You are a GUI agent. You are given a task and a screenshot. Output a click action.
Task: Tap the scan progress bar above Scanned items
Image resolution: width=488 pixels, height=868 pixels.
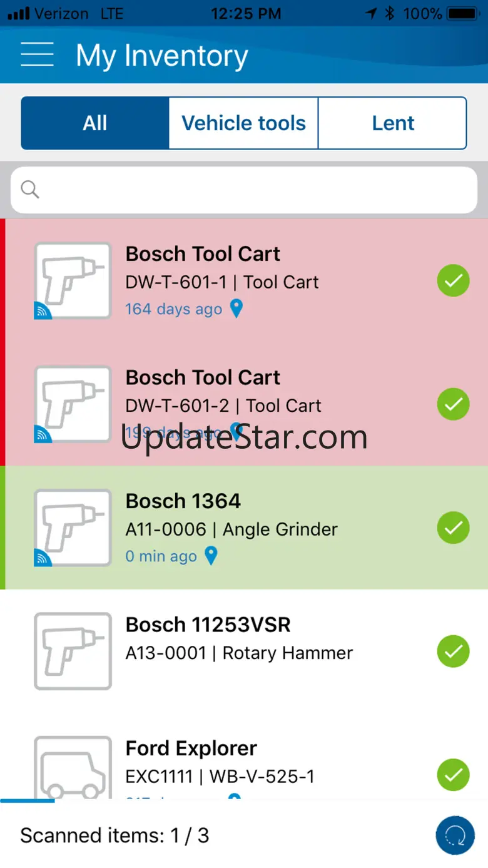(x=28, y=800)
